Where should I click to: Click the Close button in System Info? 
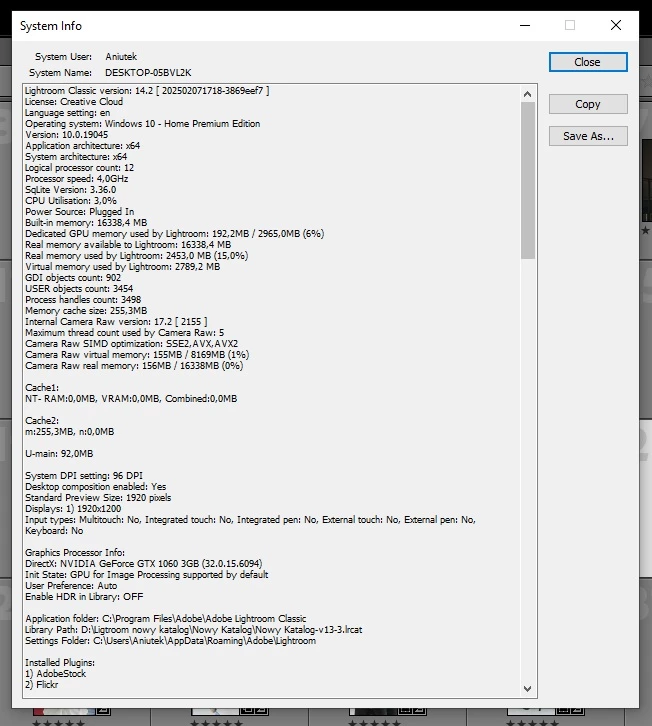(x=588, y=62)
